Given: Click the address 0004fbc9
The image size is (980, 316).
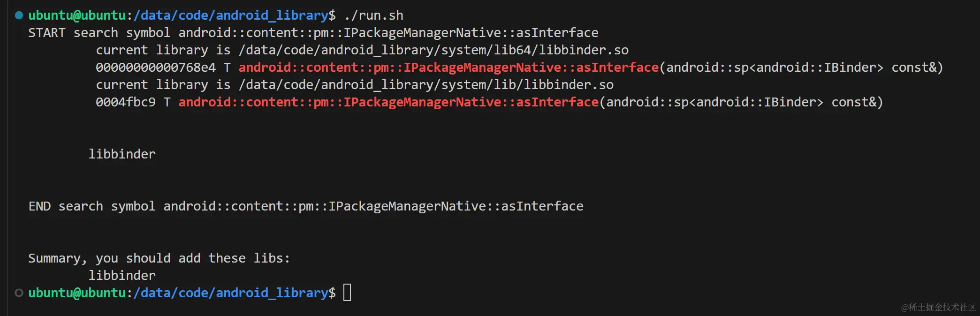Looking at the screenshot, I should click(x=125, y=102).
